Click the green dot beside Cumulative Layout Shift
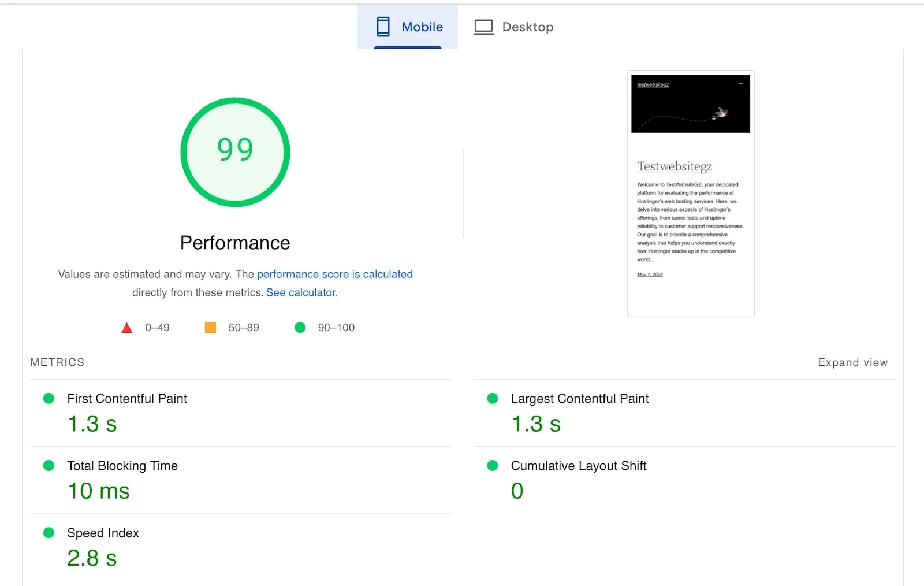 [492, 465]
